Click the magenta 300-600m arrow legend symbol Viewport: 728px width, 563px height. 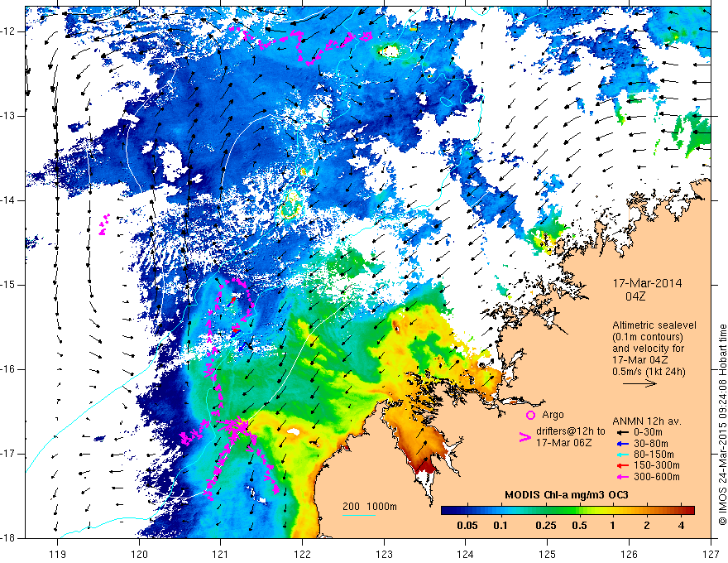(x=622, y=477)
